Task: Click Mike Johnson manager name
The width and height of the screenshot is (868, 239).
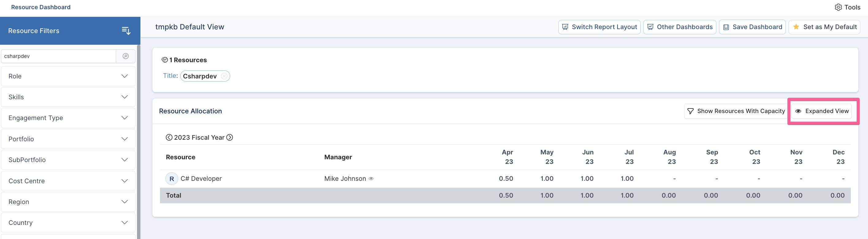Action: [x=345, y=179]
